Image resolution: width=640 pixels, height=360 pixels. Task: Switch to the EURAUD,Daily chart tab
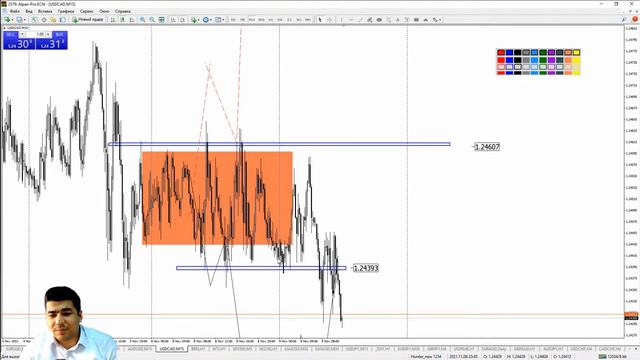(x=494, y=349)
